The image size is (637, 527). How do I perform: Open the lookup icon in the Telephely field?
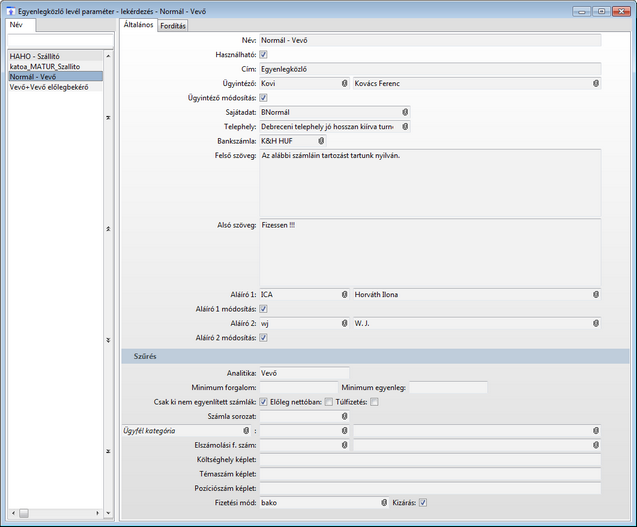[x=405, y=127]
